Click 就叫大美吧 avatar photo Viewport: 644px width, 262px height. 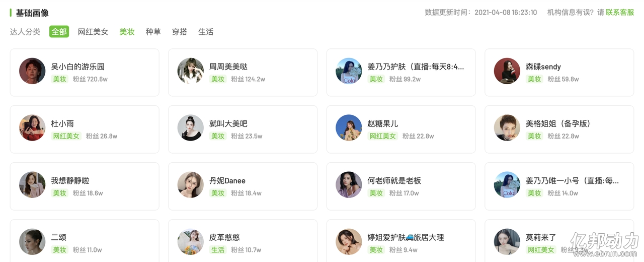[x=191, y=128]
